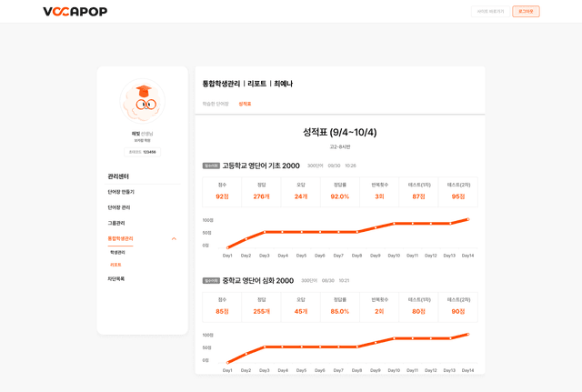582x392 pixels.
Task: Switch to the 학습한 단어장 tab
Action: pos(216,104)
